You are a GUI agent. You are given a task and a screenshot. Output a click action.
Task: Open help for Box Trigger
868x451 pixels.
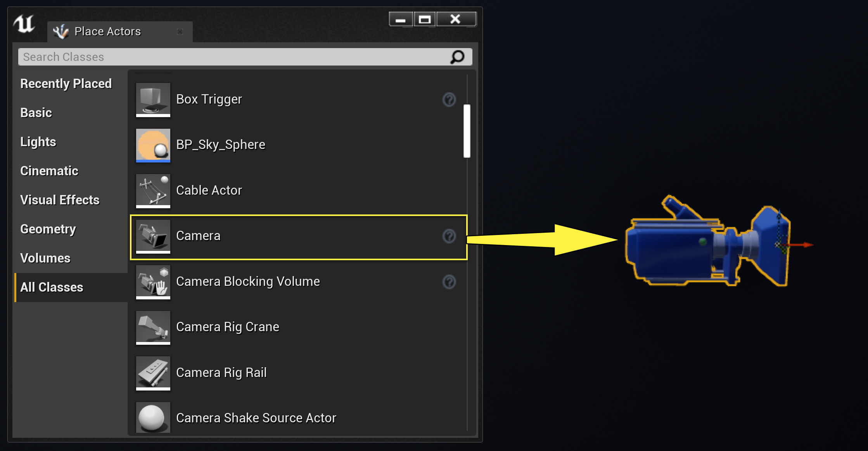click(449, 100)
